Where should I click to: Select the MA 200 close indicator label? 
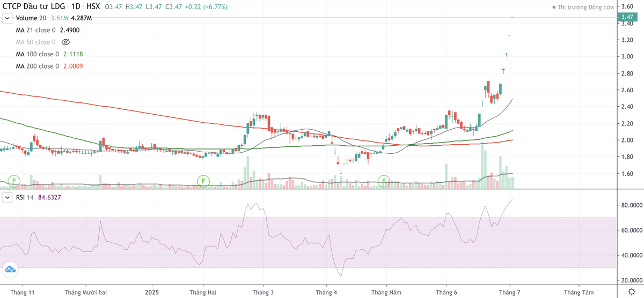(38, 66)
